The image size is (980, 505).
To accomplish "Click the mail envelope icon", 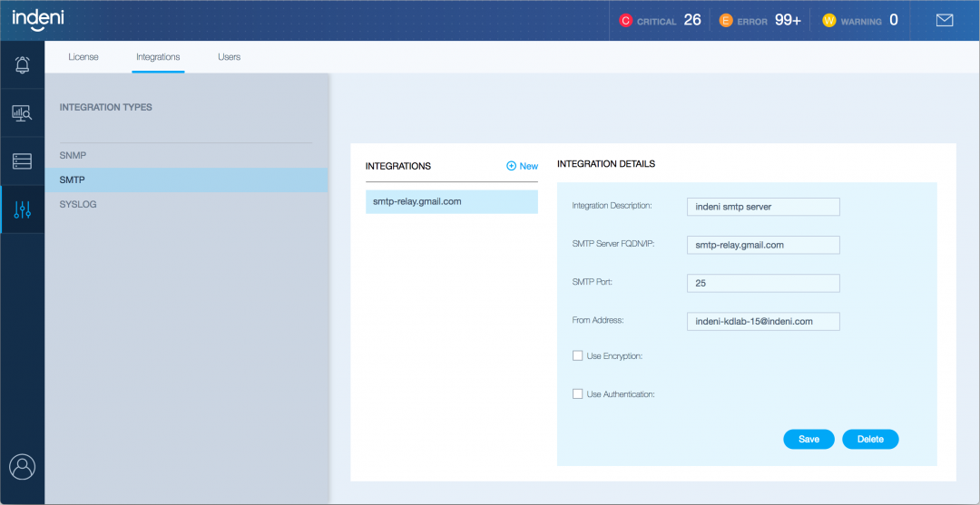I will (945, 20).
